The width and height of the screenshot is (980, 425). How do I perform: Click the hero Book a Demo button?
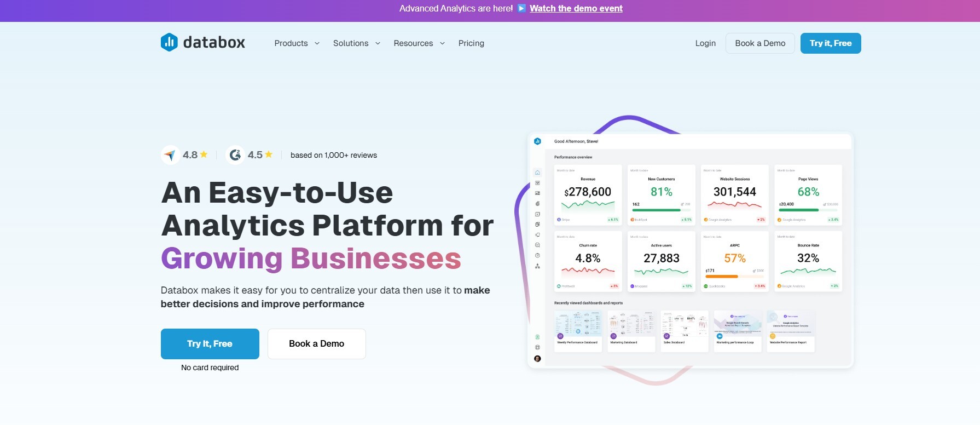pyautogui.click(x=317, y=344)
